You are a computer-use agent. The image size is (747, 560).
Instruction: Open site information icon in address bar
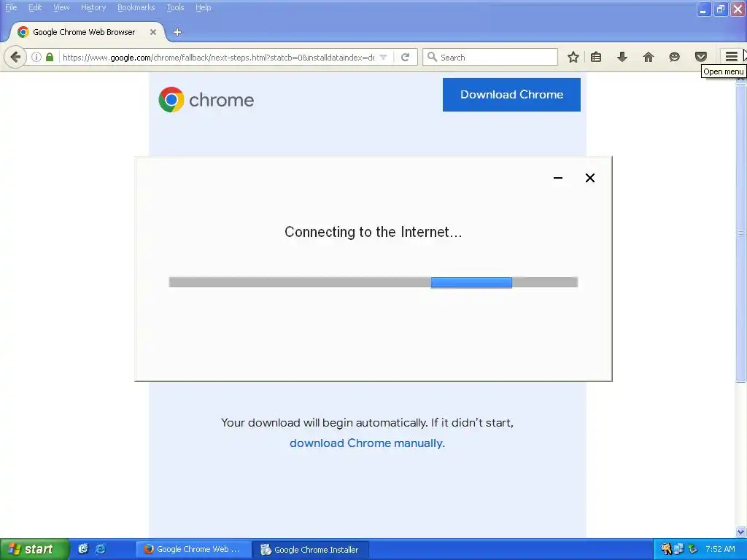click(x=36, y=57)
